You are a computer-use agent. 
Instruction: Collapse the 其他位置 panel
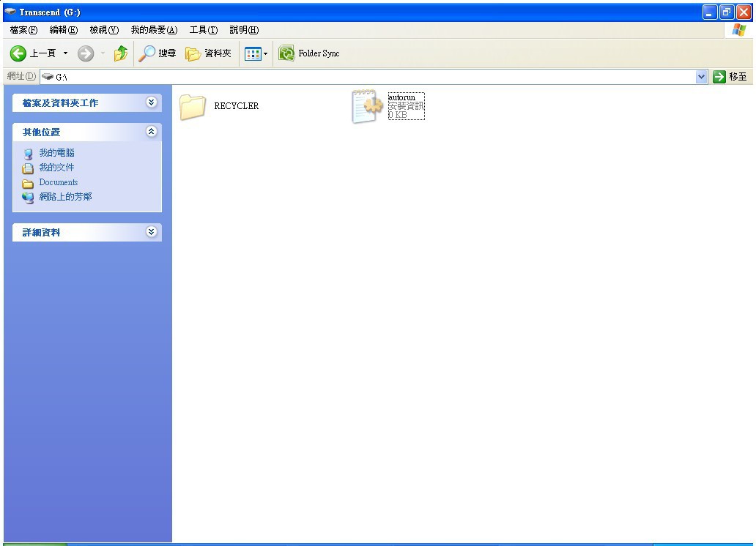coord(152,132)
